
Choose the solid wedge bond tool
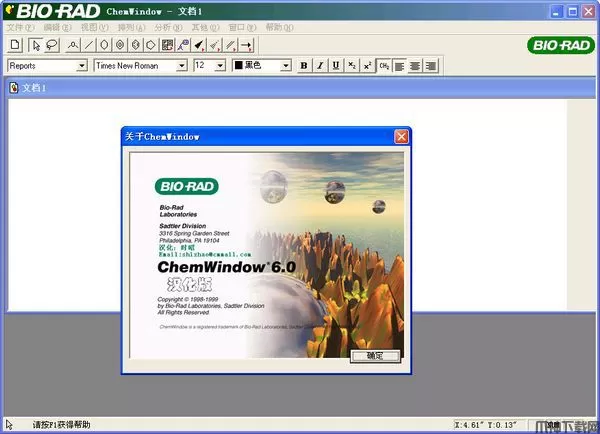point(199,45)
